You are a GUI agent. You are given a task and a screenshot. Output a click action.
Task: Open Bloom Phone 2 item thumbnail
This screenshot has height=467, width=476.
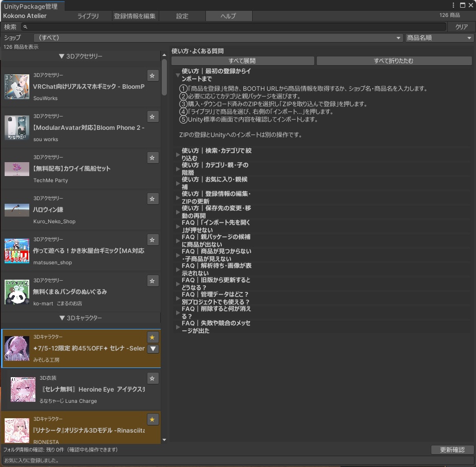pyautogui.click(x=17, y=128)
